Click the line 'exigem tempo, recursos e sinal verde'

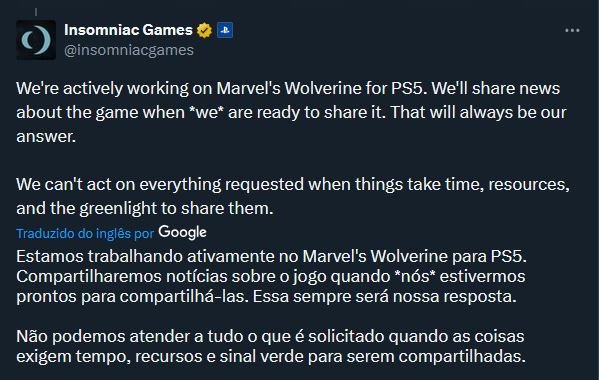[271, 357]
